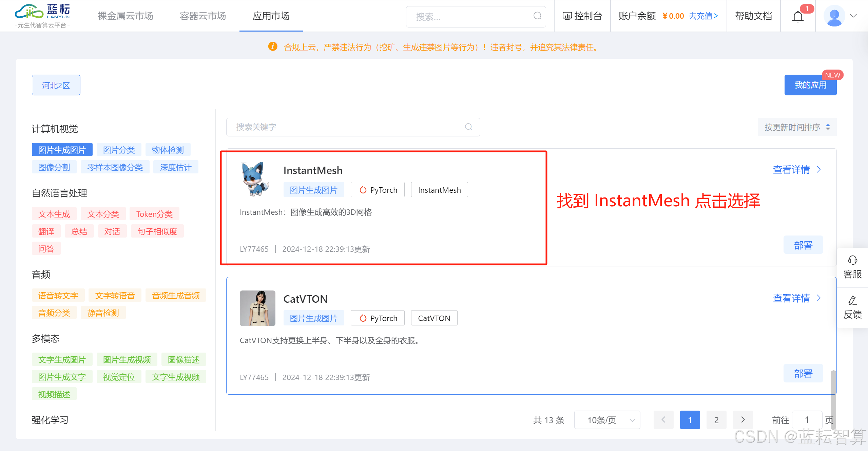Expand the account menu arrow beside avatar
Image resolution: width=868 pixels, height=451 pixels.
point(853,16)
